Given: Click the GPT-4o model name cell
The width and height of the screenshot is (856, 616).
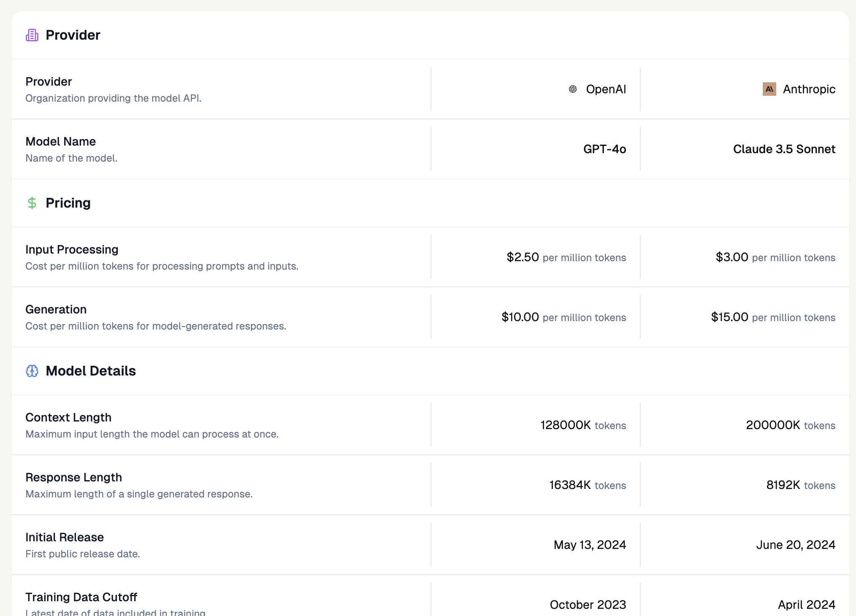Looking at the screenshot, I should pyautogui.click(x=604, y=149).
